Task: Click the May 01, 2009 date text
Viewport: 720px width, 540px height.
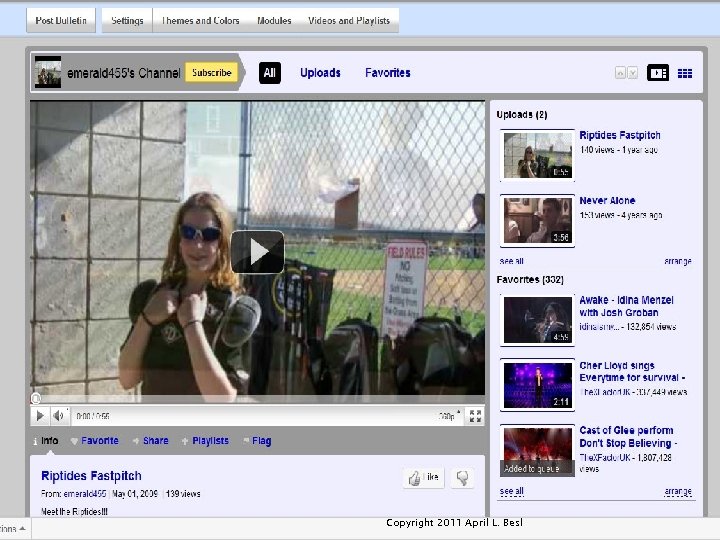Action: [135, 494]
